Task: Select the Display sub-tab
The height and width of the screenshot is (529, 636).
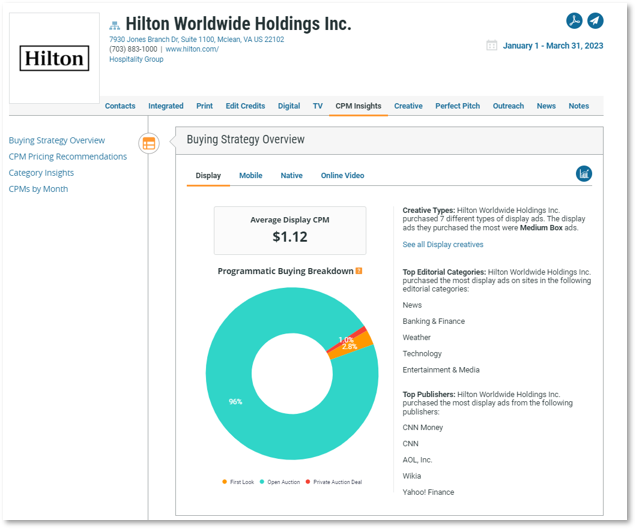Action: (x=208, y=176)
